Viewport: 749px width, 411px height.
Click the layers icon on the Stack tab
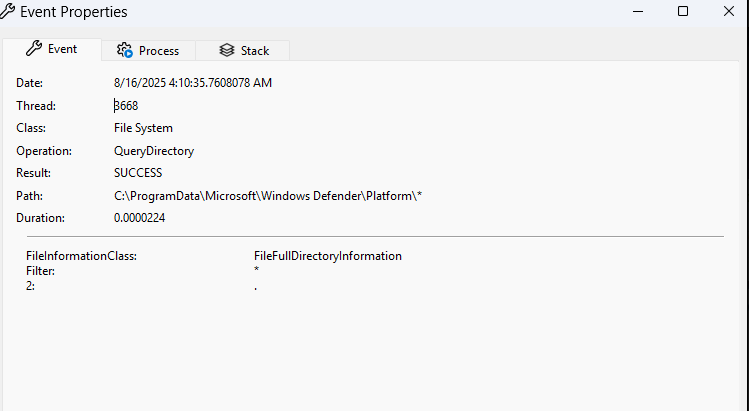click(227, 50)
